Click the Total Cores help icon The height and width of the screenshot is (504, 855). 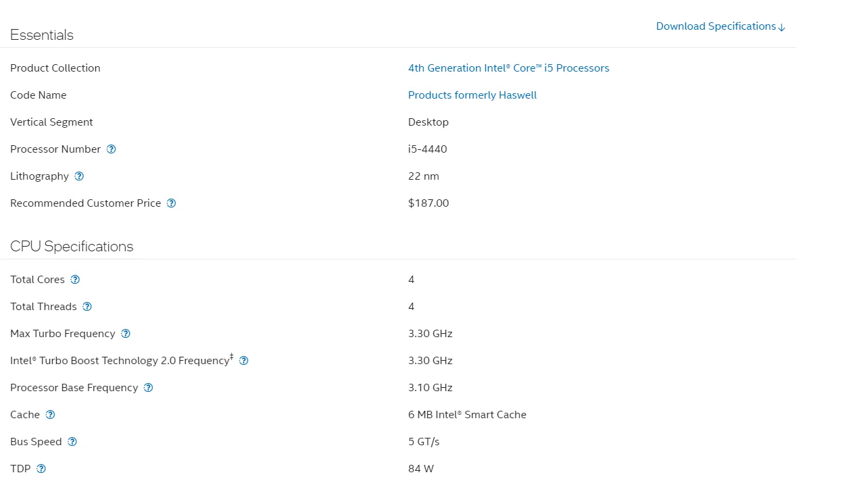(x=75, y=280)
